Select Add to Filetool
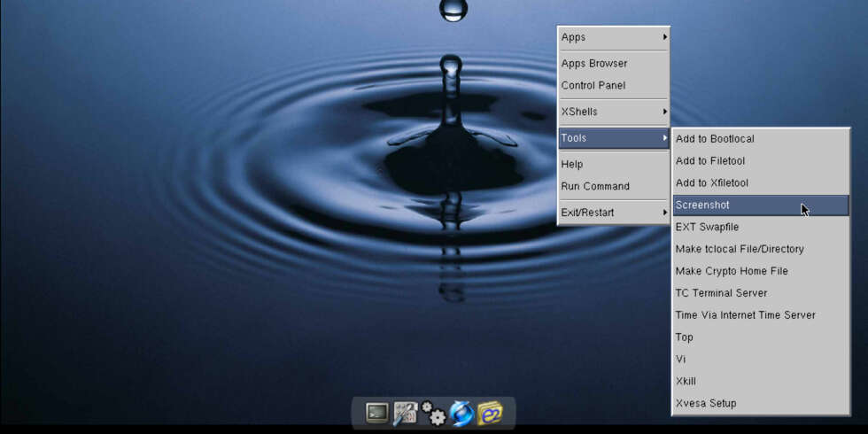The width and height of the screenshot is (868, 434). [x=761, y=161]
